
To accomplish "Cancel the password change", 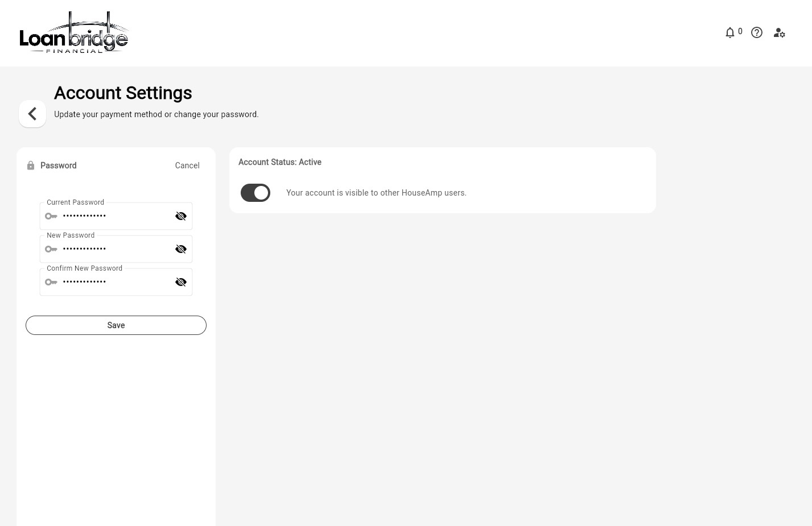I will (187, 165).
